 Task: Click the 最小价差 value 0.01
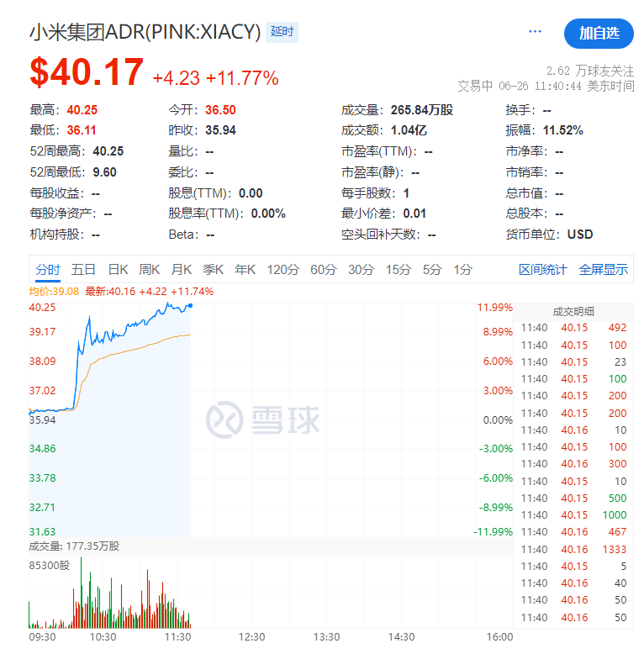[x=414, y=214]
